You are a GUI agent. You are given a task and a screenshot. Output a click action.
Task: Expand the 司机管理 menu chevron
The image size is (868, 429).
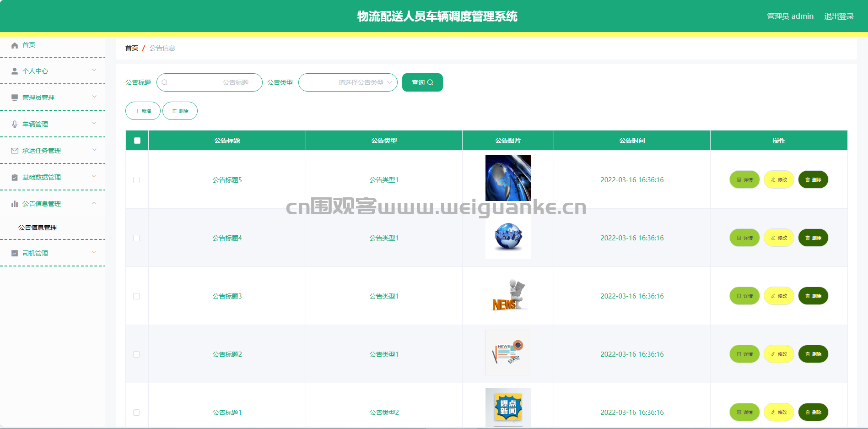click(94, 252)
